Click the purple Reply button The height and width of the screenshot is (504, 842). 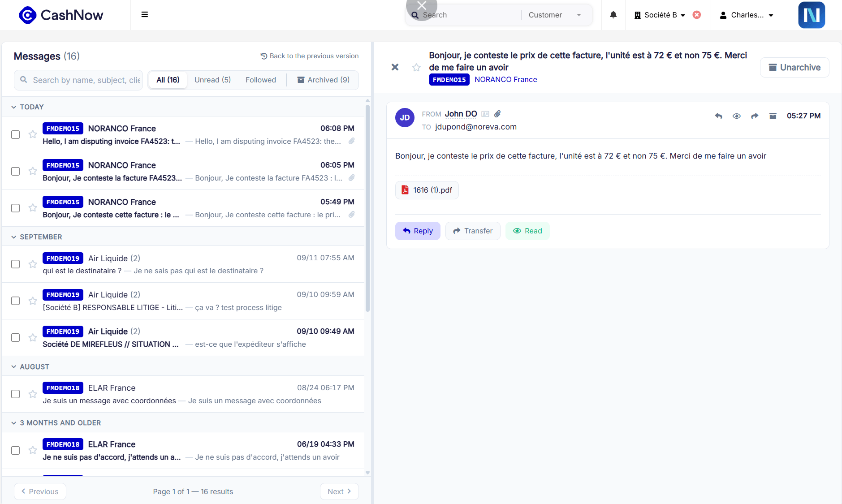click(x=418, y=231)
